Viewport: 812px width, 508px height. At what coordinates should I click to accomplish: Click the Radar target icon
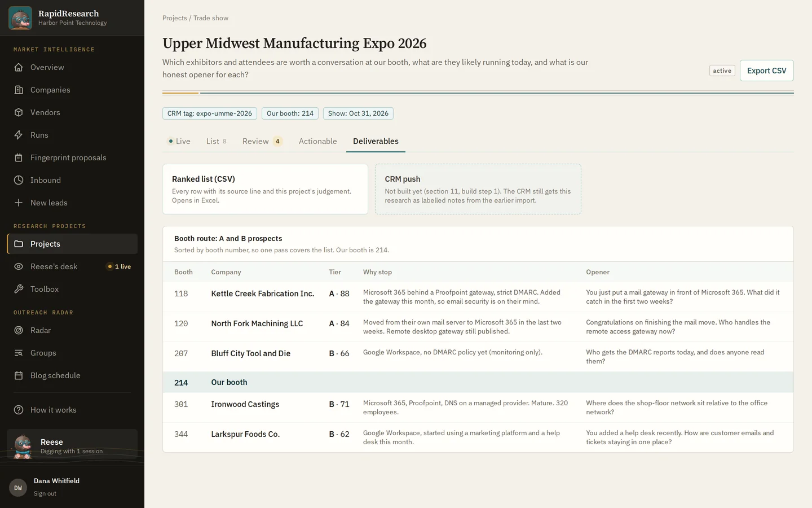[x=19, y=330]
